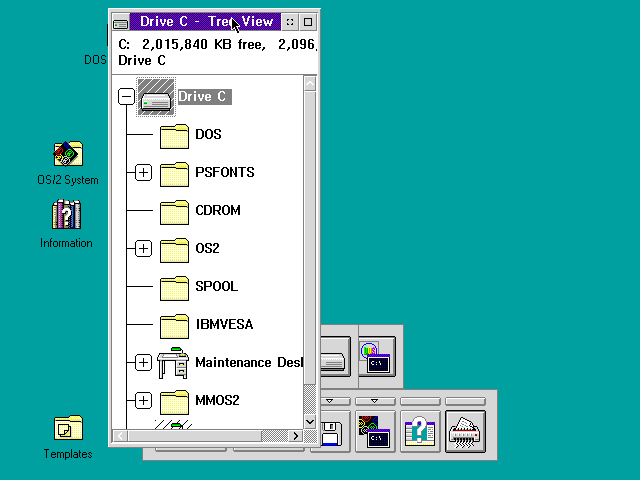Select the Templates folder desktop icon
The image size is (640, 480).
pyautogui.click(x=68, y=428)
